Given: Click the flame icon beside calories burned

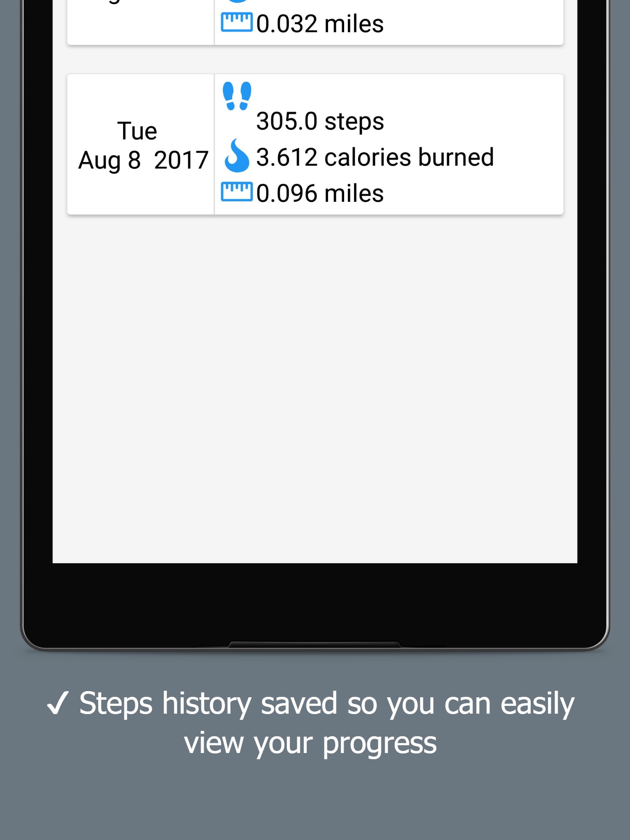Looking at the screenshot, I should [237, 156].
